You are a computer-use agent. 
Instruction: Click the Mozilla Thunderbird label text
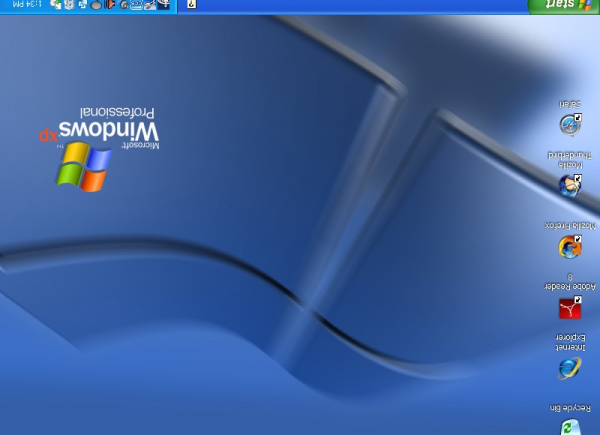coord(570,161)
